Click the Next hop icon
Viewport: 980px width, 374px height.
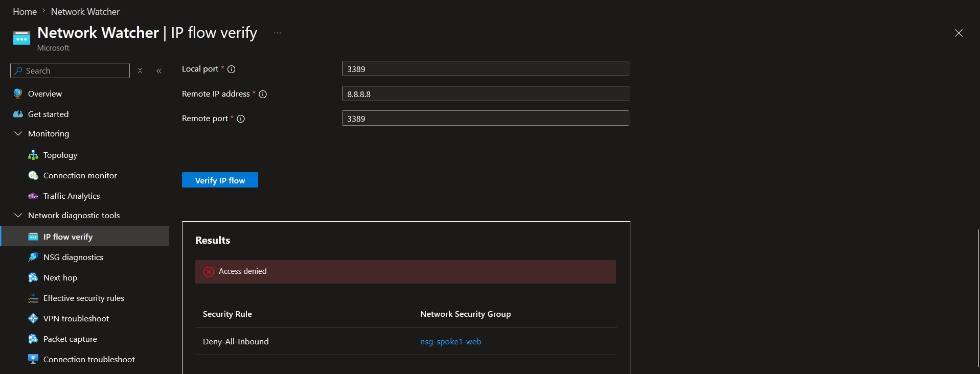point(33,277)
